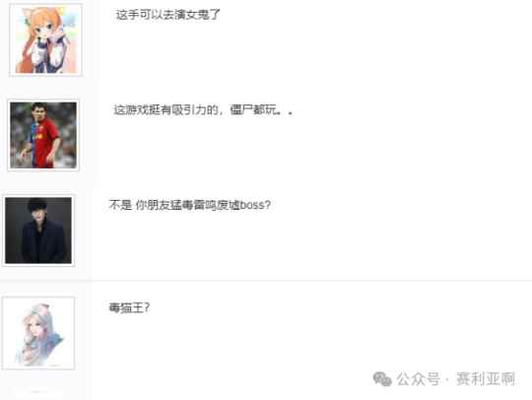The height and width of the screenshot is (400, 532).
Task: Click the word 朋友 in the third comment
Action: (159, 205)
